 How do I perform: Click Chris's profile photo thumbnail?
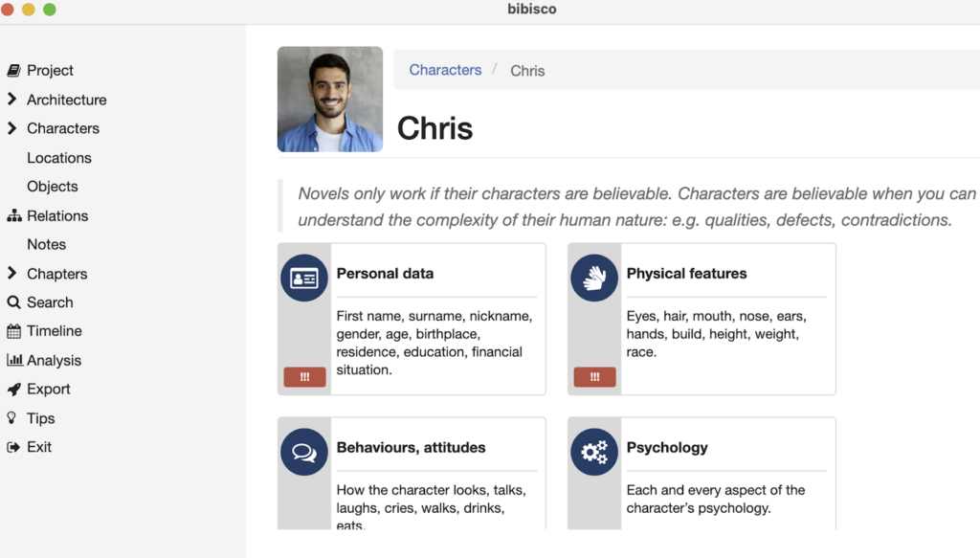pos(330,100)
